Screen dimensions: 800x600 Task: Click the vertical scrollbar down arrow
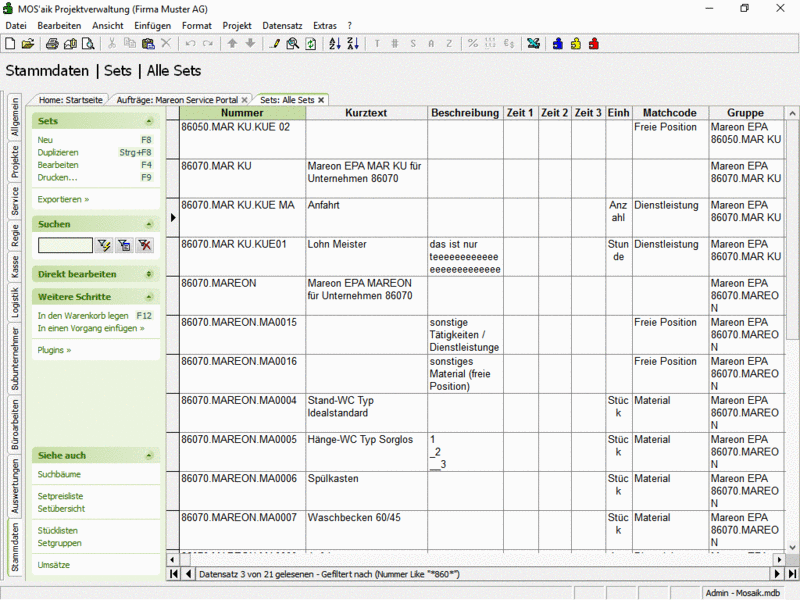792,547
